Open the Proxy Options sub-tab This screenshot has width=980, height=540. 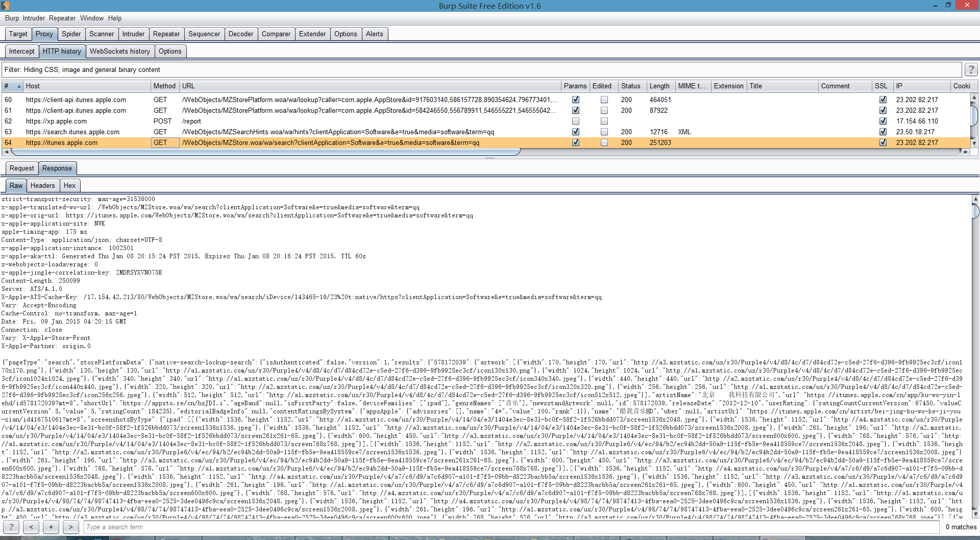point(170,52)
